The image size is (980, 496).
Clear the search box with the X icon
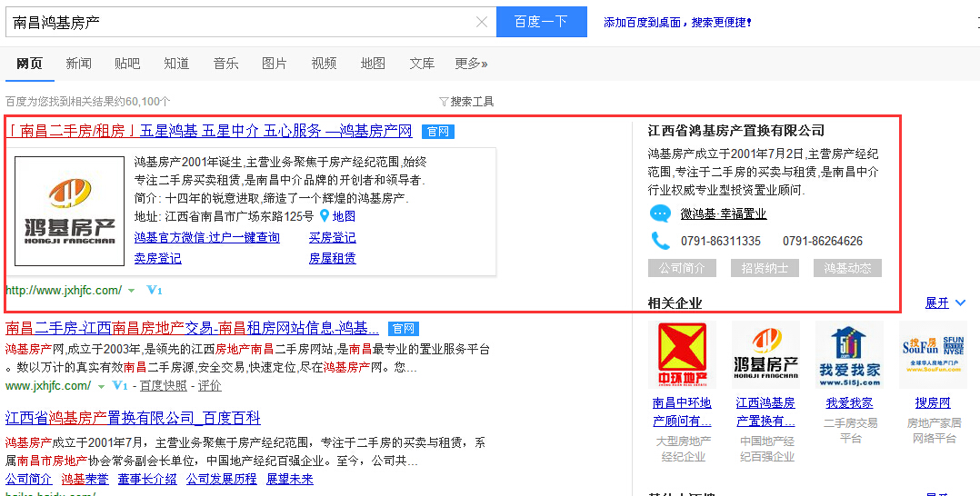[482, 23]
